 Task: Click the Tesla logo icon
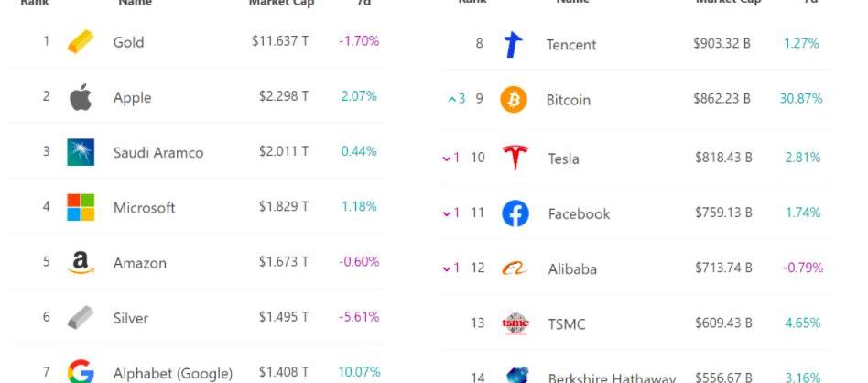point(515,158)
